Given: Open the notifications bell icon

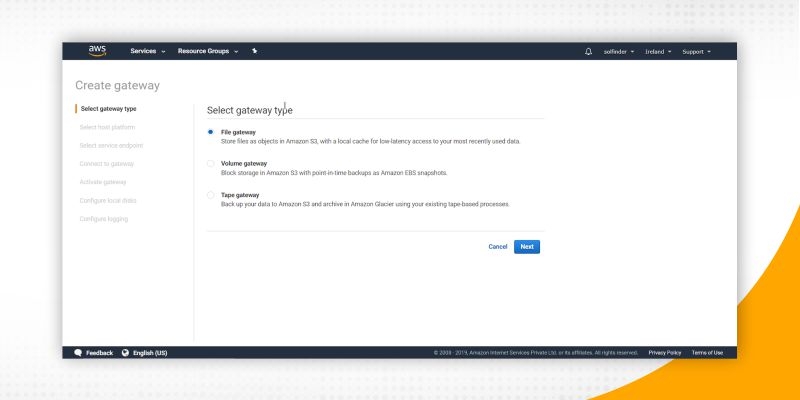Looking at the screenshot, I should click(x=588, y=51).
